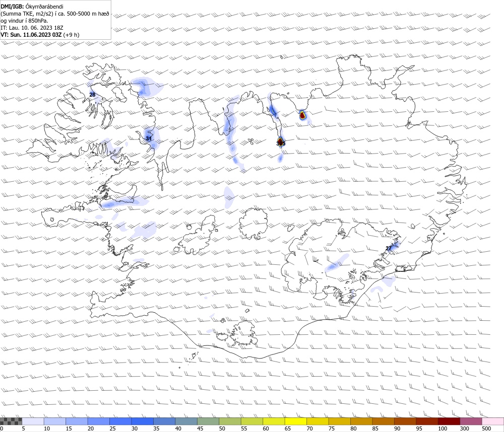504x432 pixels.
Task: Click the pale pink legend swatch above 500
Action: [x=493, y=421]
